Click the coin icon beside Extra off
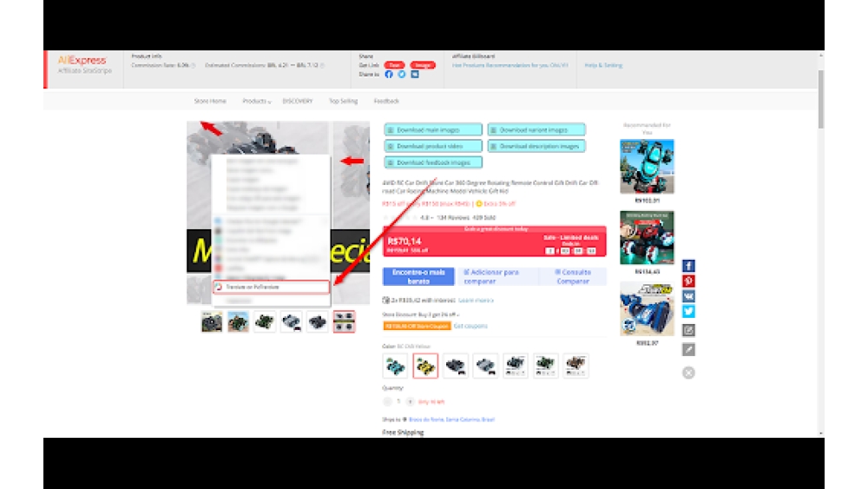The image size is (868, 489). click(479, 204)
